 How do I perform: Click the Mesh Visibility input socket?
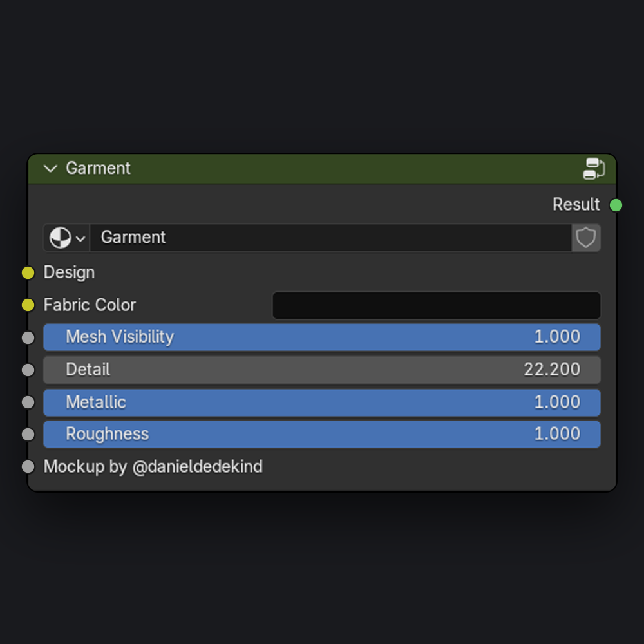tap(28, 337)
